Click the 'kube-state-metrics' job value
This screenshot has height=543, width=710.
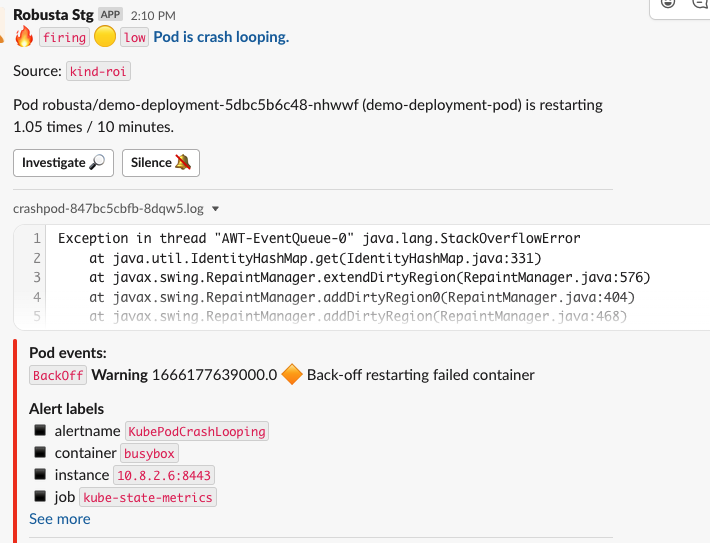148,497
